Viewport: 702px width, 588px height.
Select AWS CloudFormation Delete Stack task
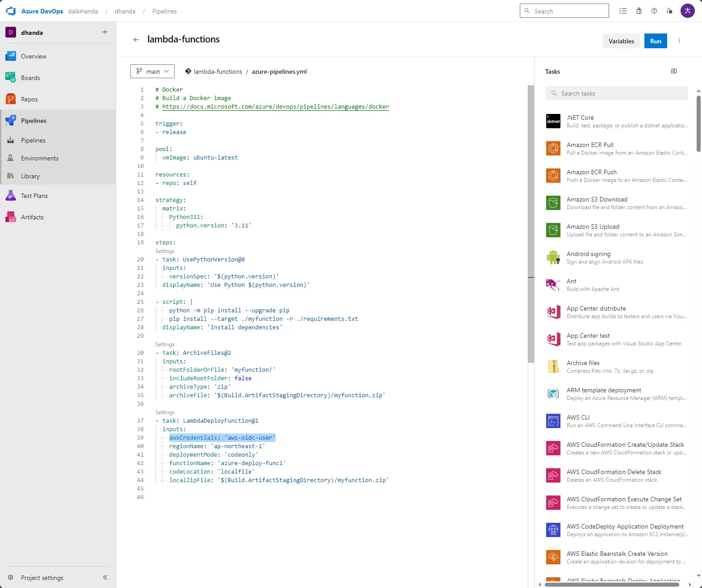(616, 475)
